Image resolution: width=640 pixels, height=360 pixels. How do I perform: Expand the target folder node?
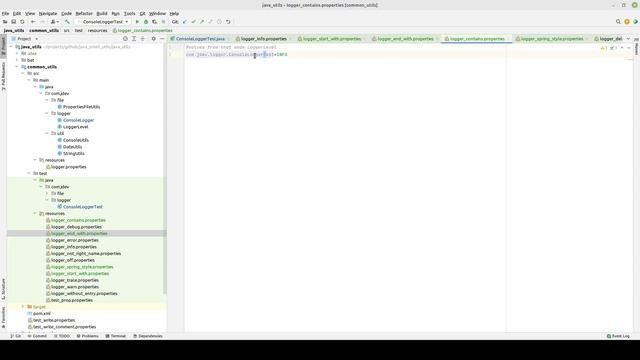pyautogui.click(x=23, y=307)
